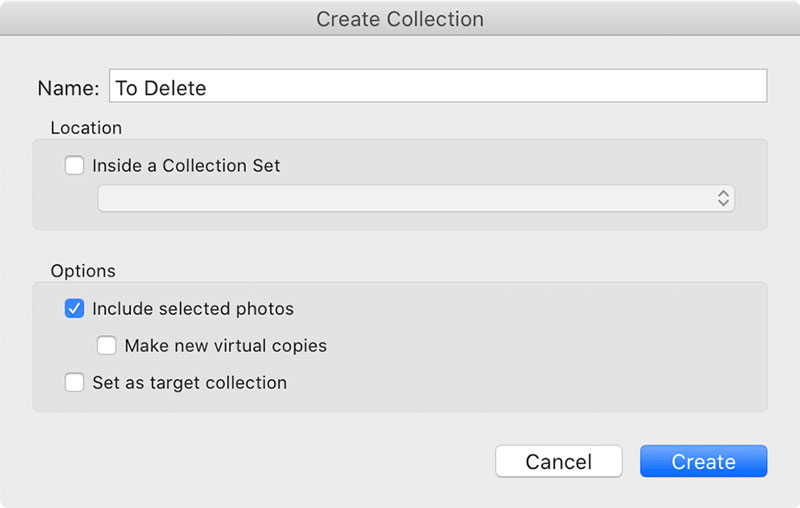800x508 pixels.
Task: Click the "Include selected photos" label text
Action: pos(193,309)
